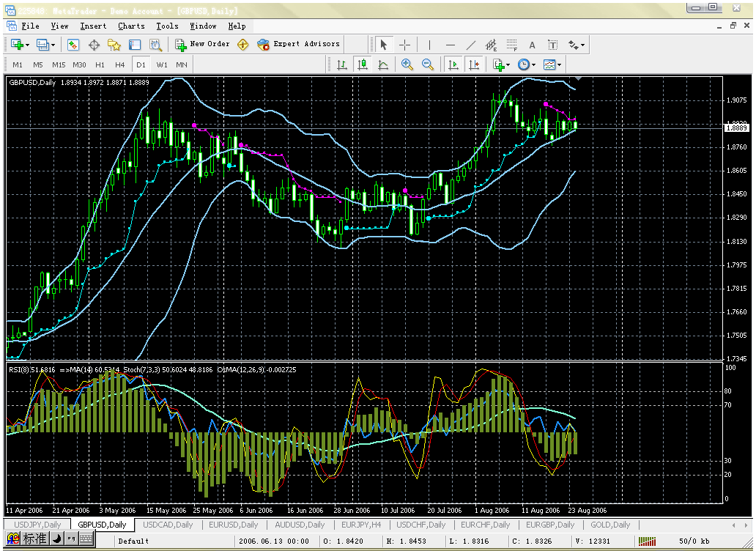
Task: Select the H4 timeframe
Action: point(120,64)
